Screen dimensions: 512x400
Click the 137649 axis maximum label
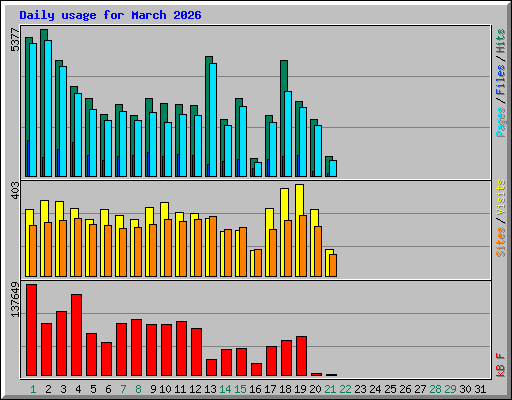click(x=15, y=300)
